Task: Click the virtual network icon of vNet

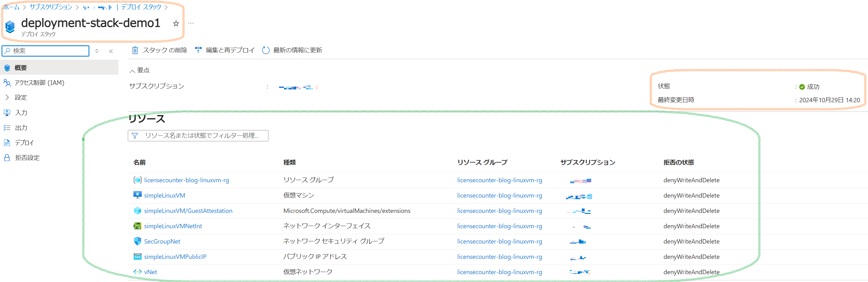Action: click(137, 272)
